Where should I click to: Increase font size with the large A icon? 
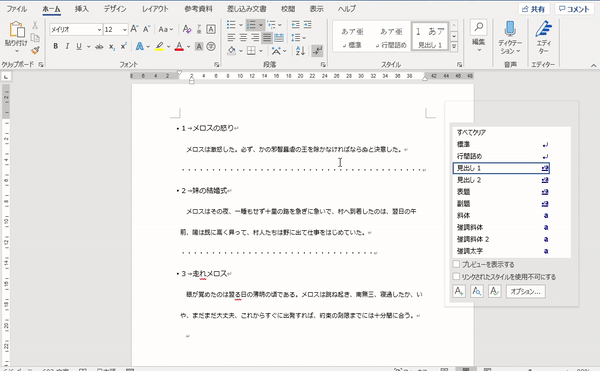point(134,29)
